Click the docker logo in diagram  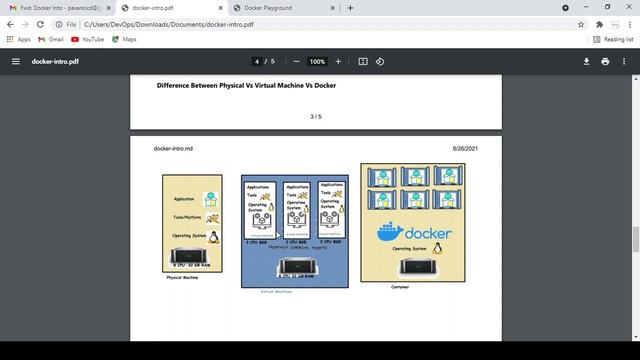click(414, 232)
